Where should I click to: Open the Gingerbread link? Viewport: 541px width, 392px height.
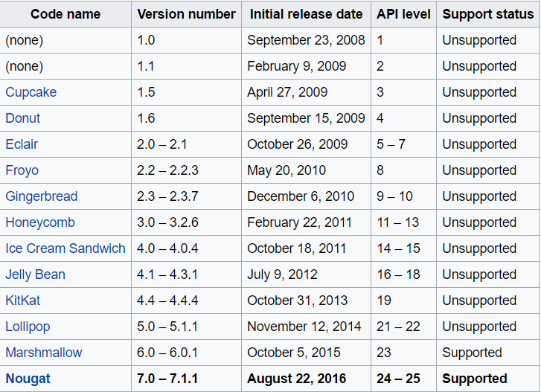(42, 196)
